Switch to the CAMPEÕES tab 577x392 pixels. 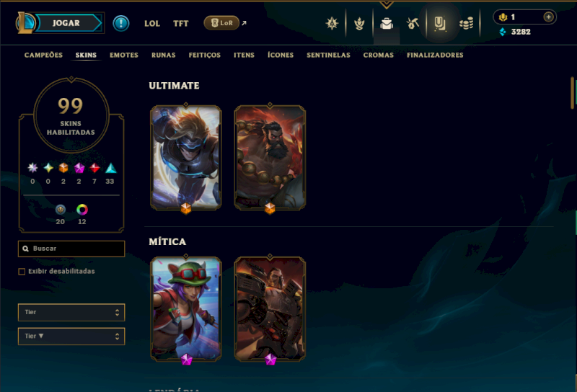coord(43,55)
